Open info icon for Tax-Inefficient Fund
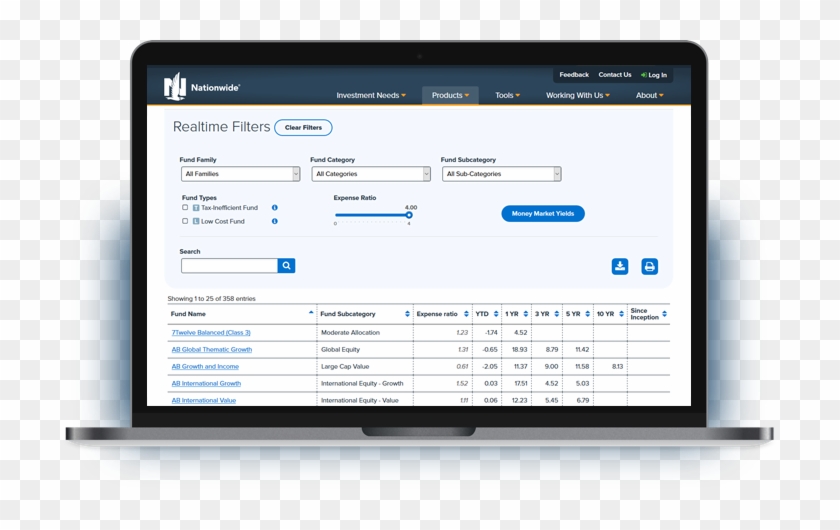 pos(275,208)
